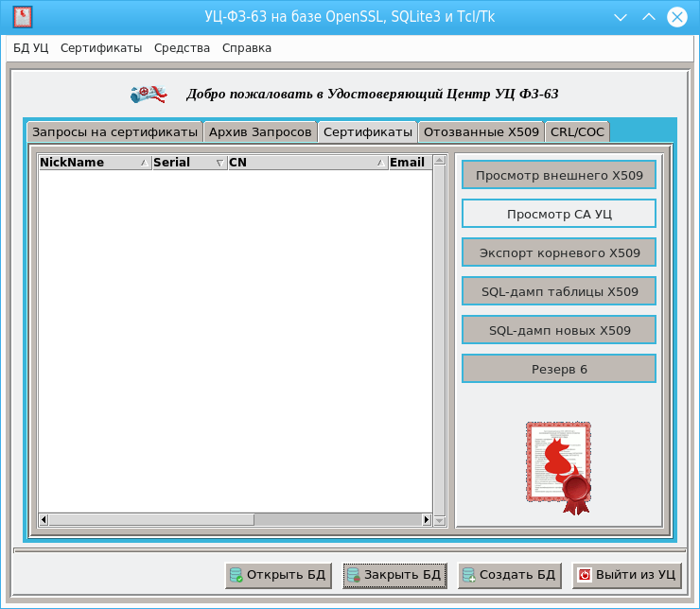Open the БД УЦ menu

[31, 48]
